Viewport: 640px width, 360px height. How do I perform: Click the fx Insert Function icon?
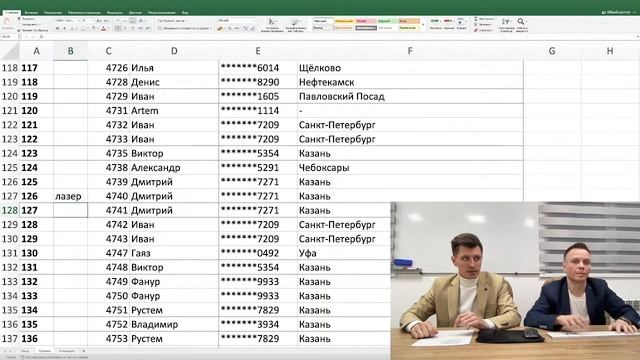point(41,36)
